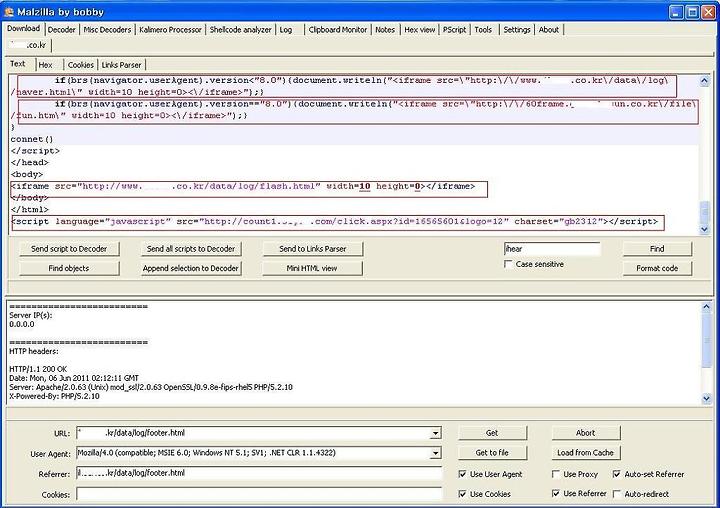
Task: Open the Kalimero Processor tab
Action: tap(170, 30)
